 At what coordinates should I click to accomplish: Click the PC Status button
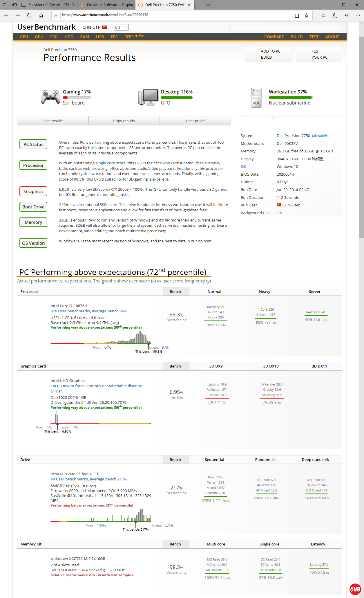point(33,144)
